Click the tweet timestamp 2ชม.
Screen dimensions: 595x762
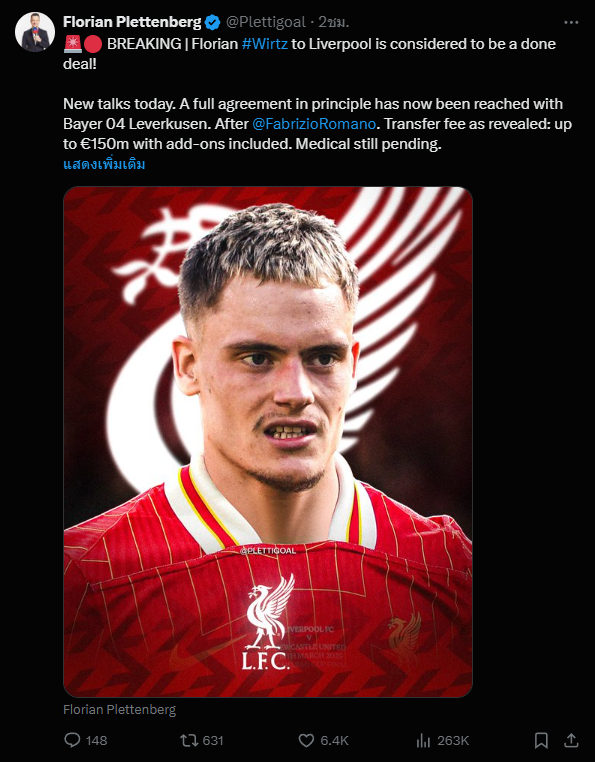click(333, 22)
